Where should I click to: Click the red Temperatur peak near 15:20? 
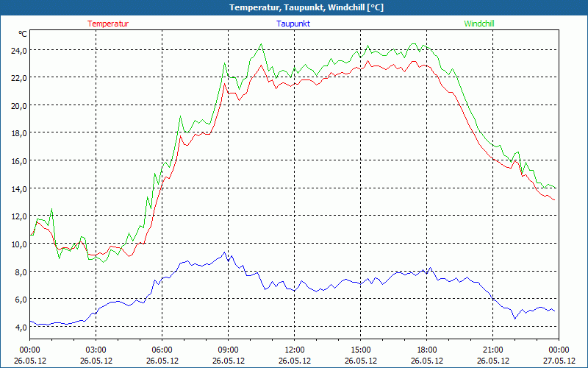point(368,61)
